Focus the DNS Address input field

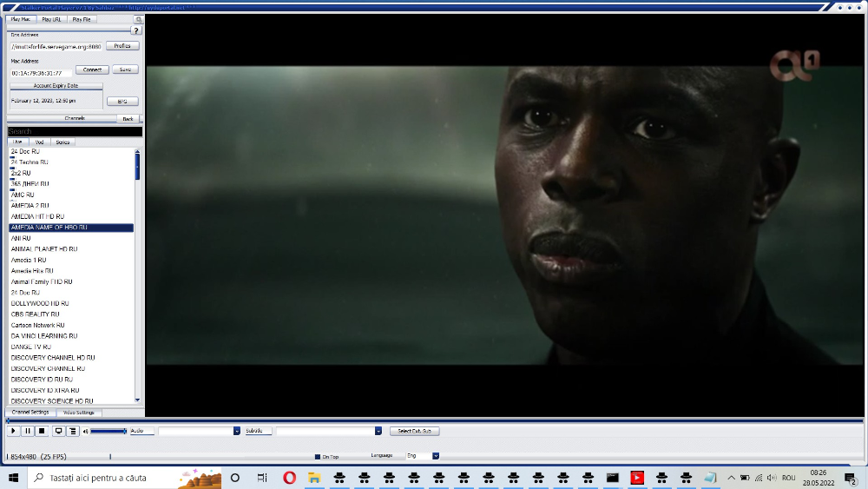(56, 47)
